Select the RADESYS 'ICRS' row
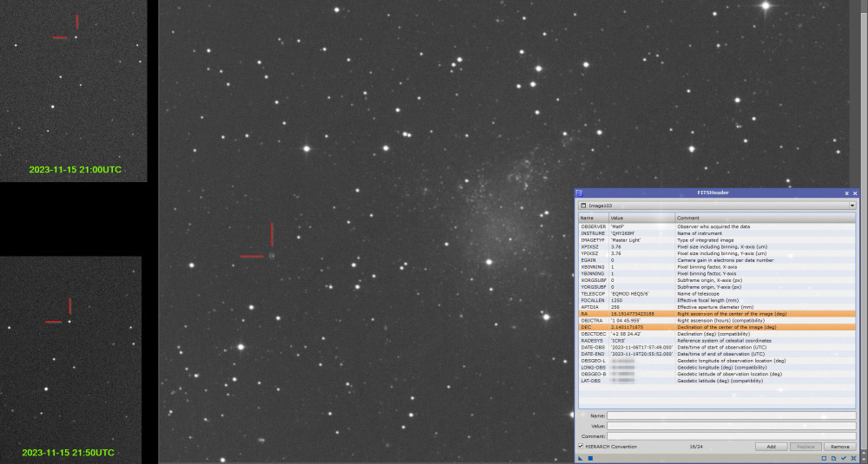868x464 pixels. pyautogui.click(x=717, y=341)
